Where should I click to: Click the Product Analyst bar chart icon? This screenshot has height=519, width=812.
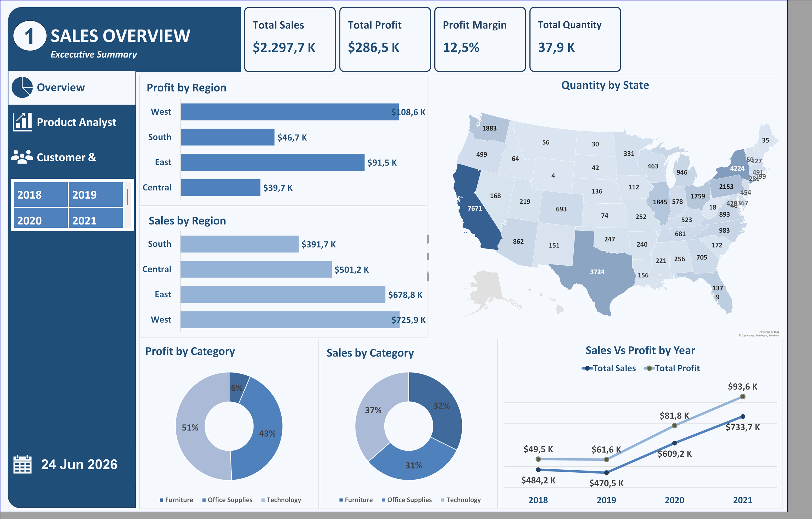click(22, 122)
